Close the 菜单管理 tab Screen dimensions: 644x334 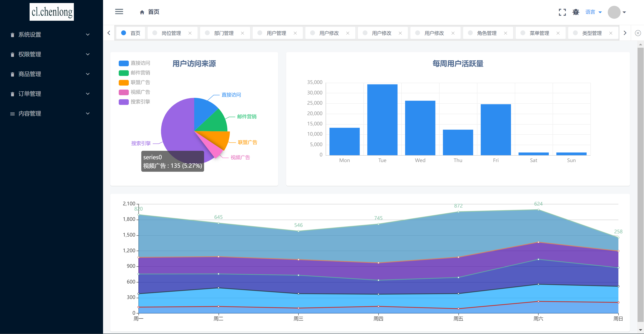click(x=558, y=33)
